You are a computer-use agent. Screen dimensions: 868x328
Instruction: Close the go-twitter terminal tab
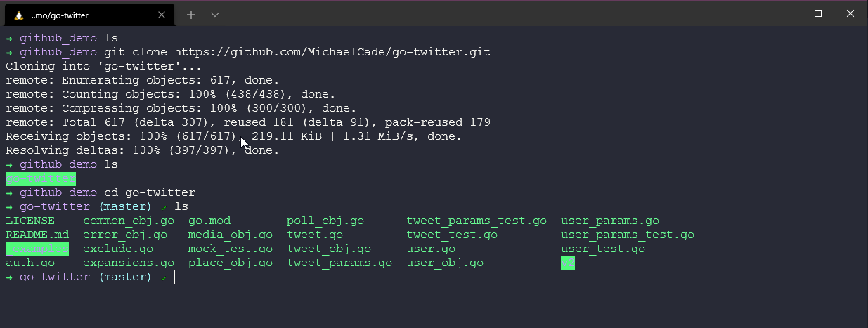162,15
